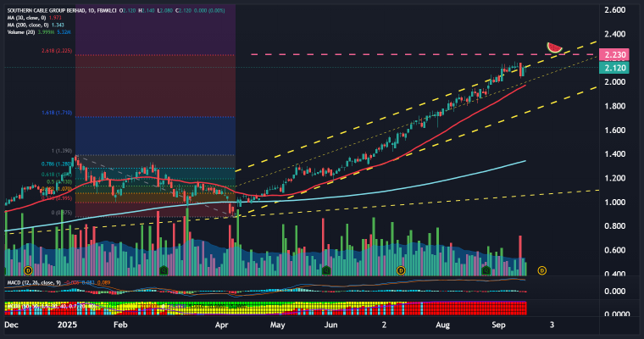The width and height of the screenshot is (644, 339).
Task: Click the 1.618 (1.710) Fibonacci level label
Action: click(58, 112)
